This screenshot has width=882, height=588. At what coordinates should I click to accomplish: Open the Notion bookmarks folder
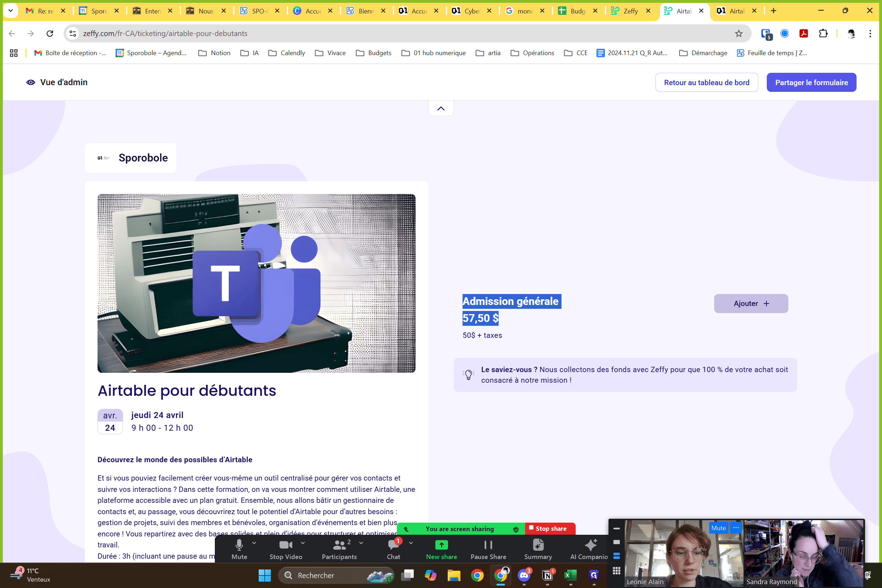pyautogui.click(x=214, y=53)
